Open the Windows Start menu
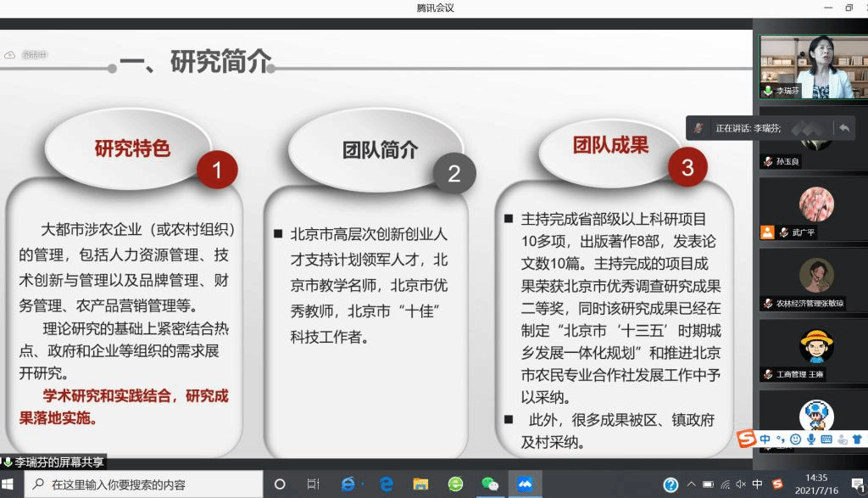The width and height of the screenshot is (868, 498). [11, 484]
